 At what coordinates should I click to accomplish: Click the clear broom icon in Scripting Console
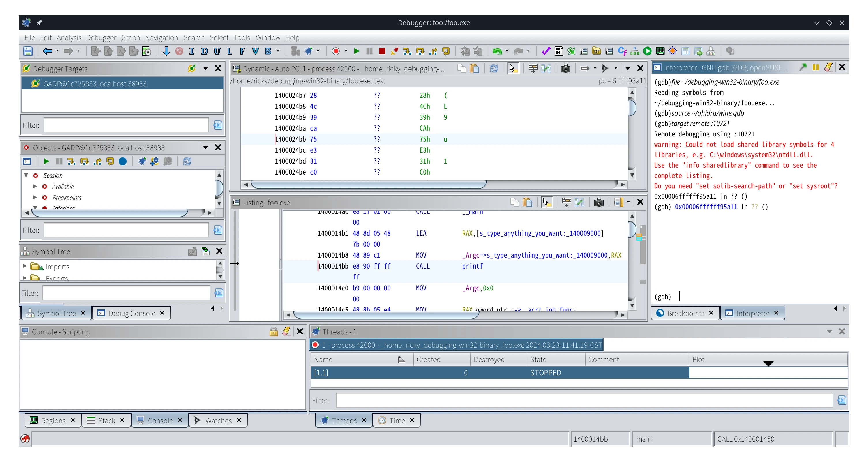click(286, 331)
